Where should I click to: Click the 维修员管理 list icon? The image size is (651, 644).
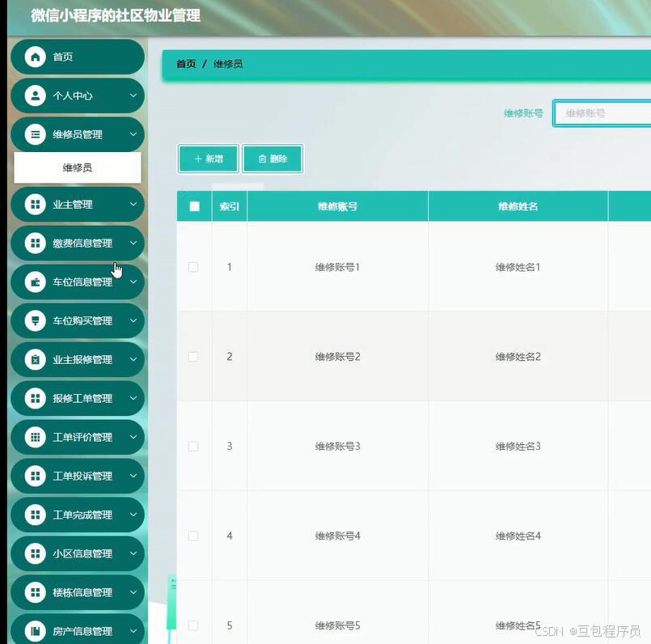pyautogui.click(x=34, y=134)
